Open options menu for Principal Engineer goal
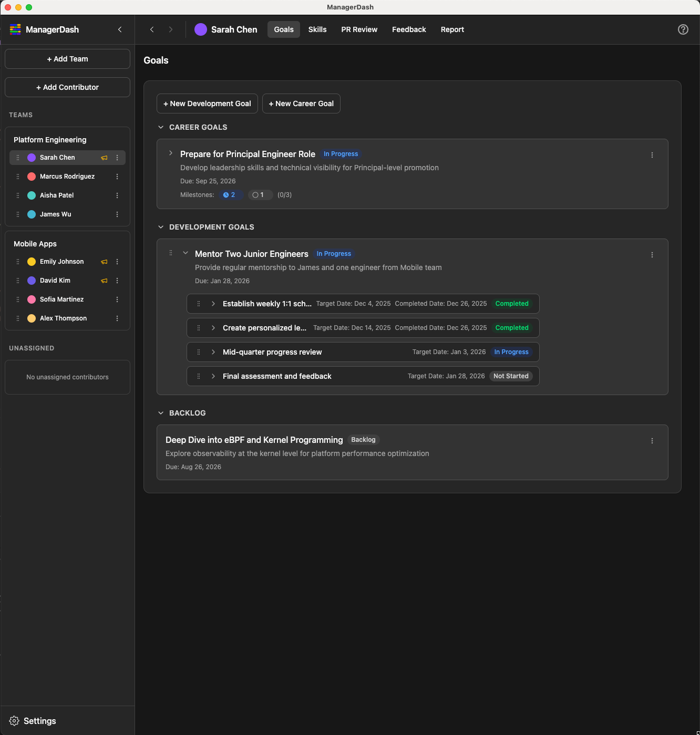 click(652, 155)
